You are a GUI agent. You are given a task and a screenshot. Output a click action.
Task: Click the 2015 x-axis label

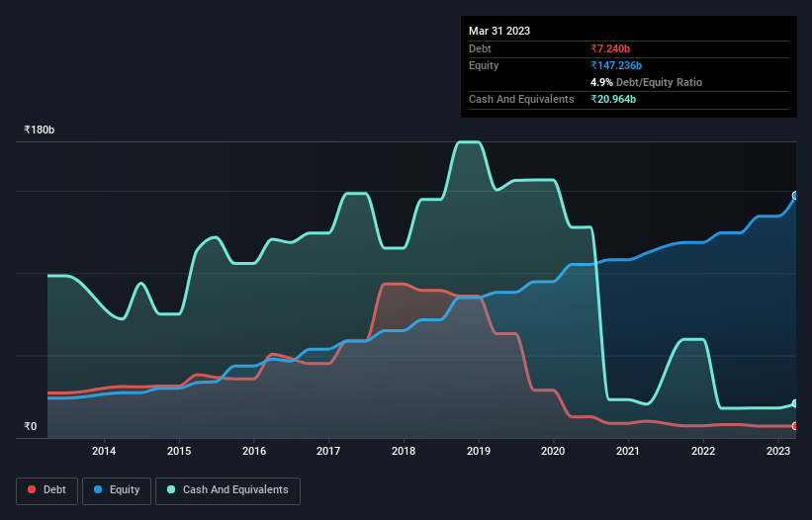[x=179, y=451]
